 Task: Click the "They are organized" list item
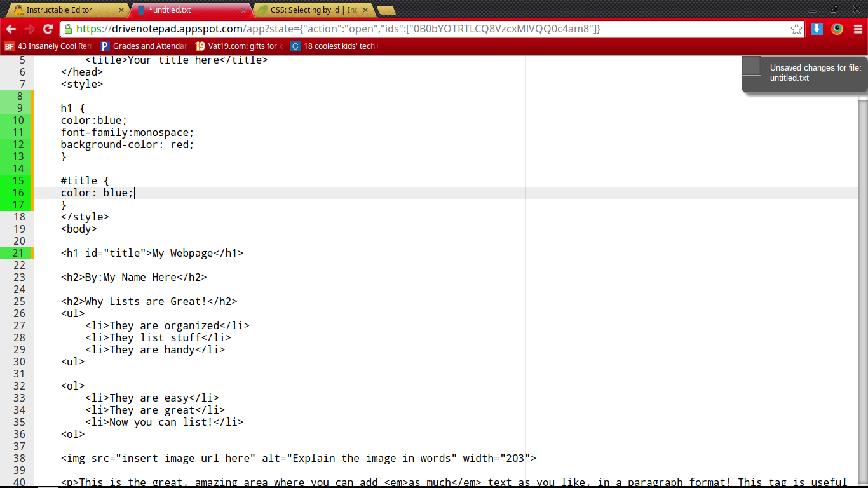168,326
